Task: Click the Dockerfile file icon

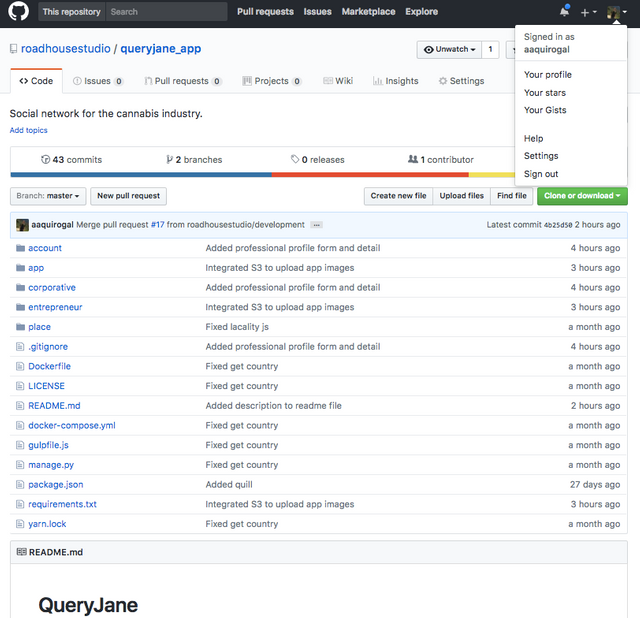Action: tap(20, 366)
